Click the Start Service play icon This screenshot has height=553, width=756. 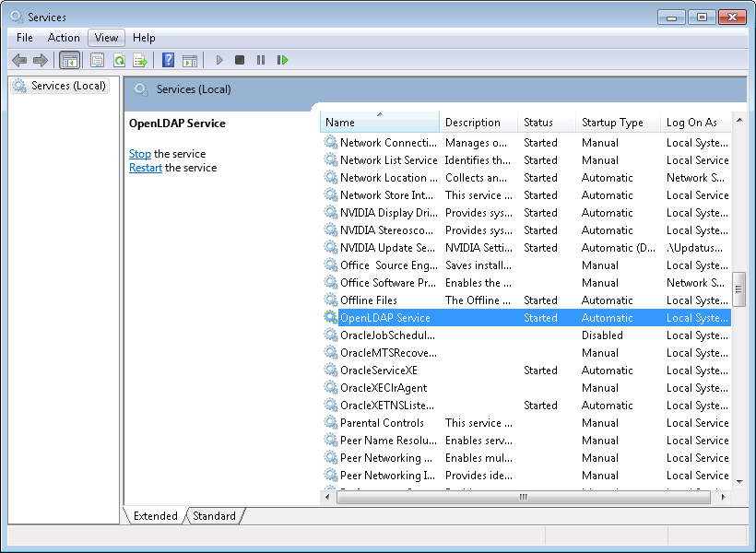(x=219, y=60)
